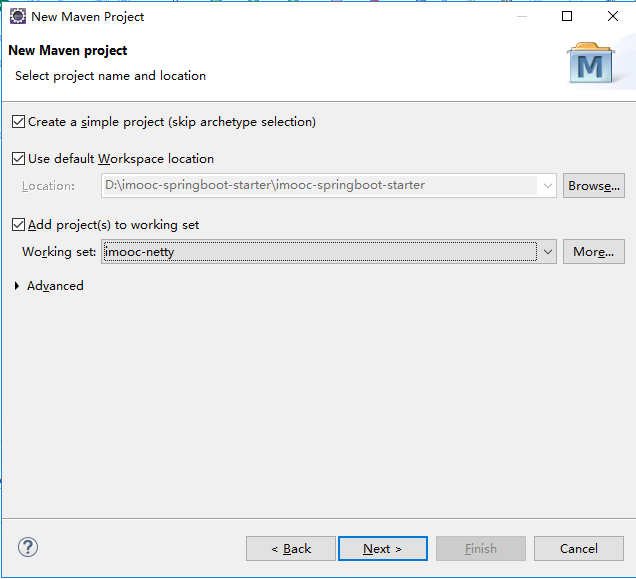Viewport: 636px width, 579px height.
Task: Uncheck Add project(s) to working set
Action: point(18,225)
